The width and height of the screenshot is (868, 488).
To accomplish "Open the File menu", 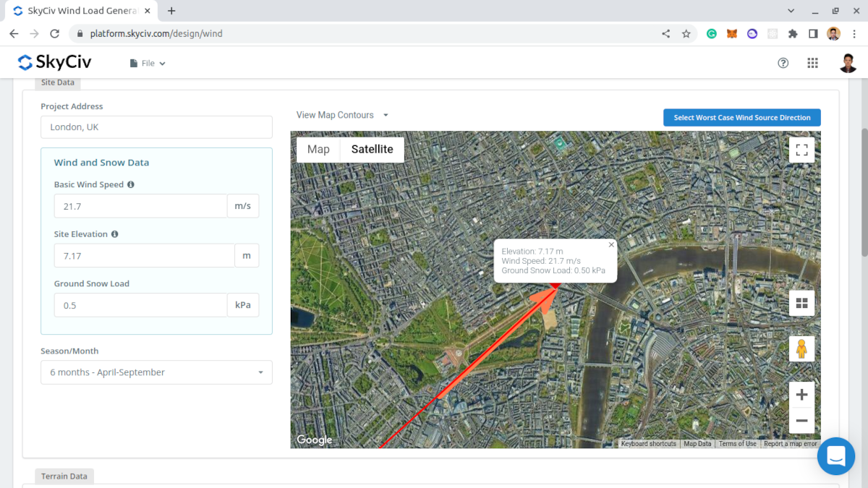I will pos(148,64).
